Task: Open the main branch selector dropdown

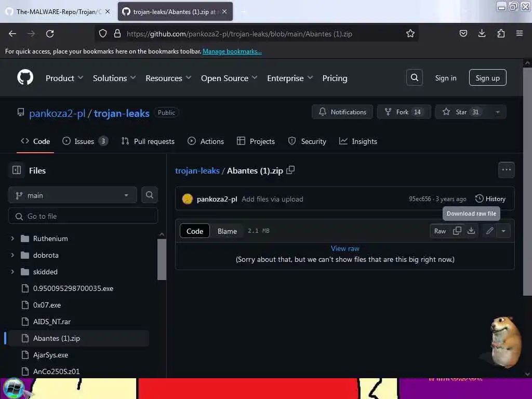Action: 73,195
